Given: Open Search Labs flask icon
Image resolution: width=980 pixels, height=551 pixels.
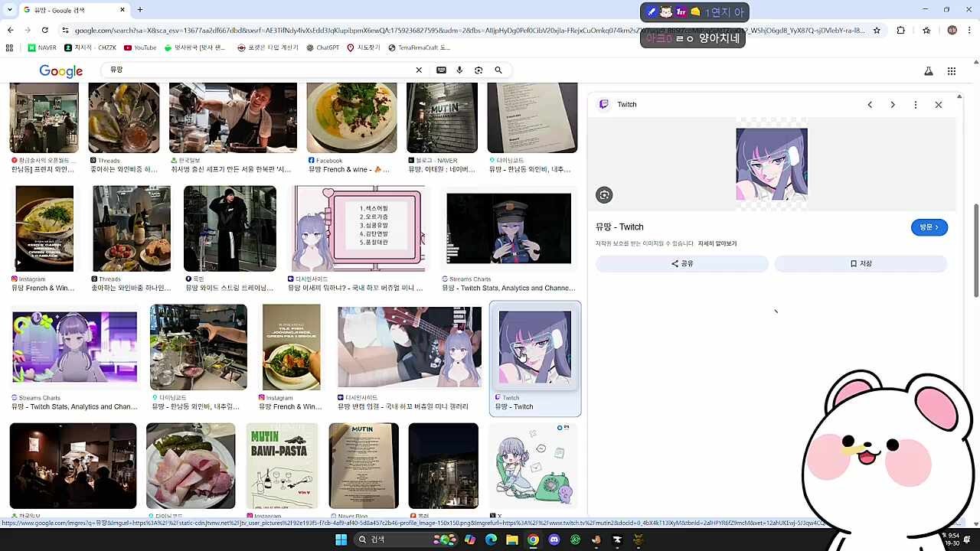Looking at the screenshot, I should pyautogui.click(x=928, y=71).
